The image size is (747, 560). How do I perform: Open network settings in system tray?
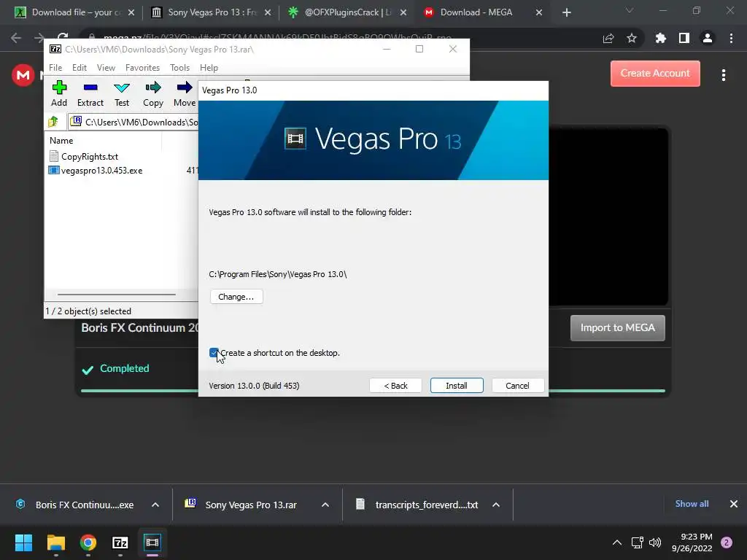[638, 542]
